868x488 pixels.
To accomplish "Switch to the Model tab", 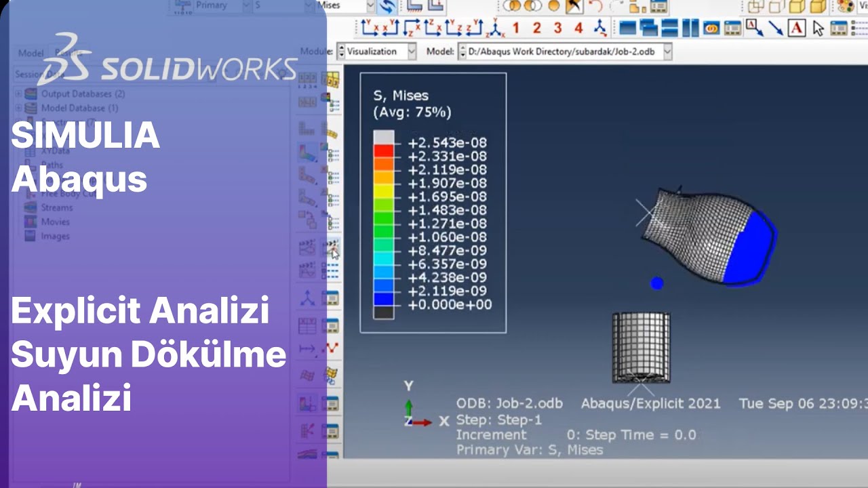I will [31, 54].
